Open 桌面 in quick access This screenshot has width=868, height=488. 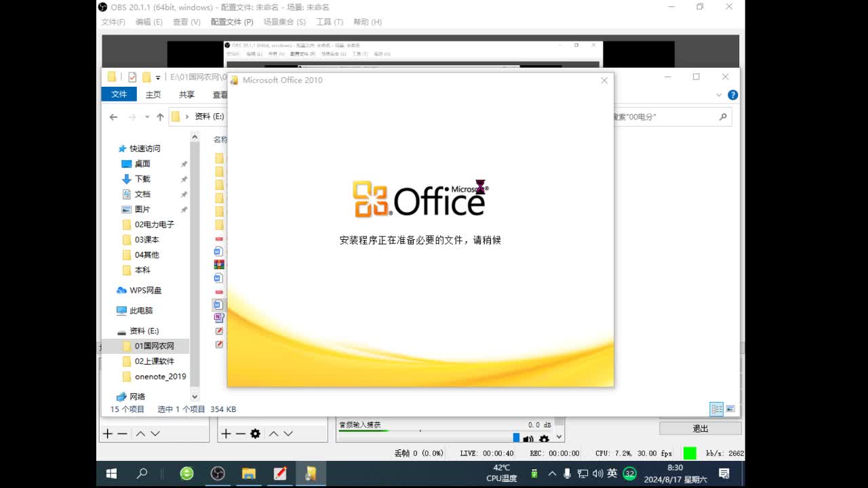pyautogui.click(x=142, y=163)
